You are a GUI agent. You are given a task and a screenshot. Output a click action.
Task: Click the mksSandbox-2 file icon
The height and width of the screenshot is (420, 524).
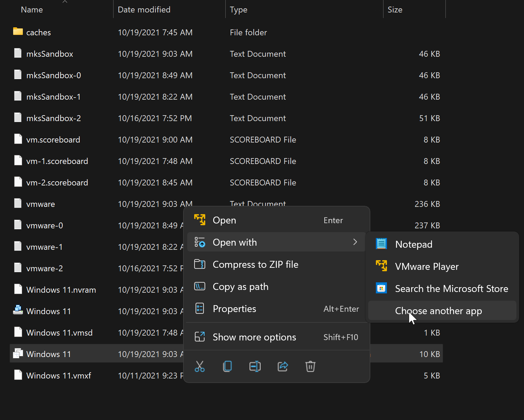[x=18, y=117]
